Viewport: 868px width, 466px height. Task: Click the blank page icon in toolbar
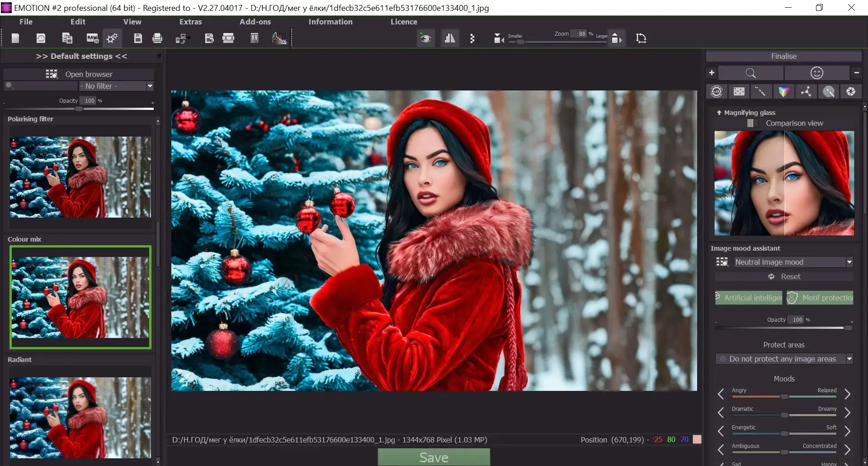15,38
